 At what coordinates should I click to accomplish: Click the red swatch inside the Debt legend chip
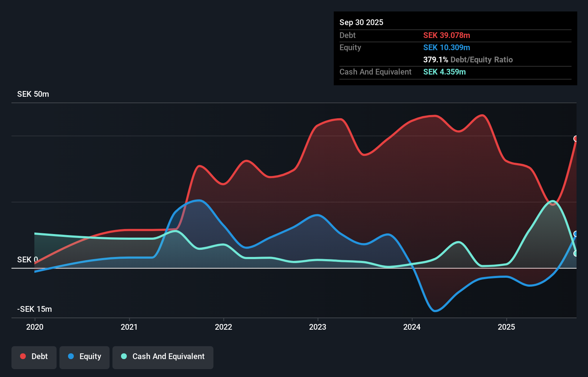pos(23,356)
